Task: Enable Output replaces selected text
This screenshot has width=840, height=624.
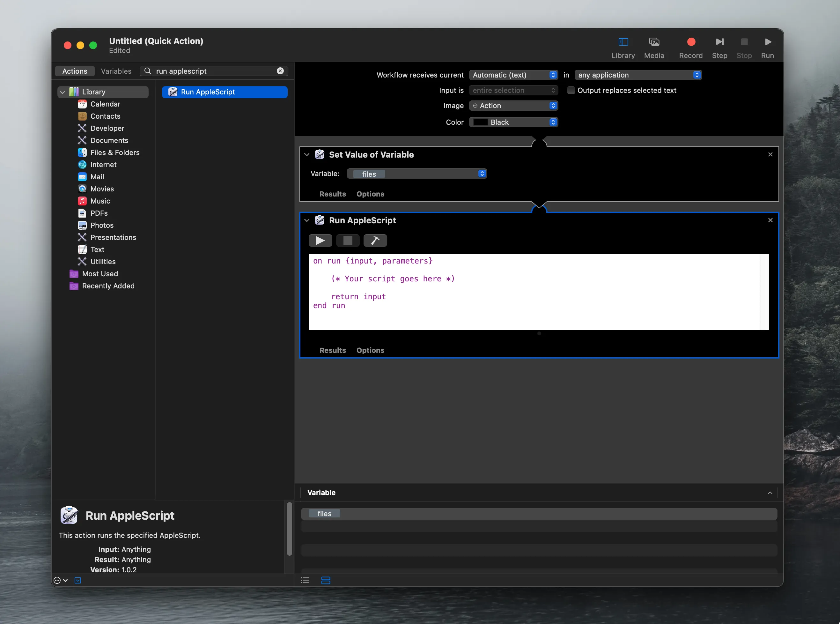Action: point(571,90)
